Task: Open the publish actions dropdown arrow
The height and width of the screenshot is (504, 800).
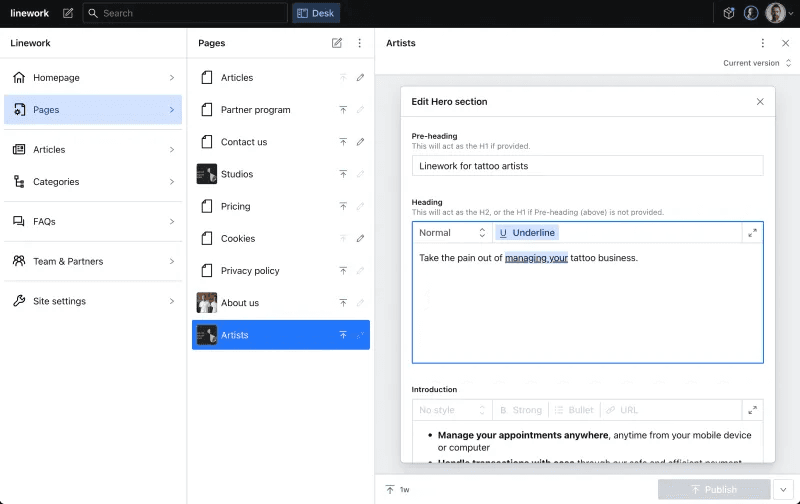Action: tap(783, 489)
